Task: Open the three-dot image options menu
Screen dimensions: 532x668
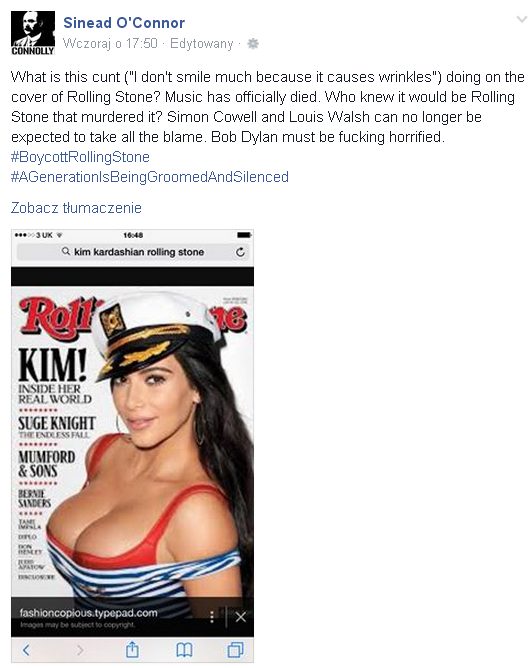Action: (x=212, y=617)
